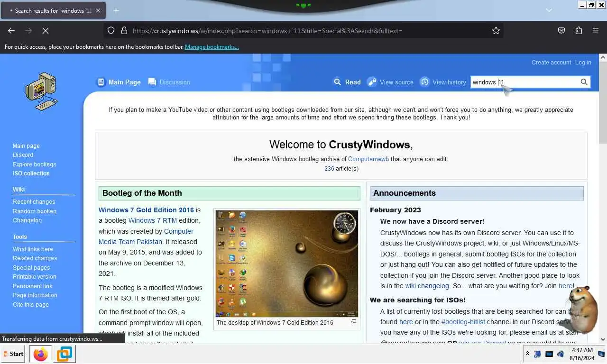Open the Windows 7 RTM link
The image size is (607, 364).
click(x=153, y=220)
